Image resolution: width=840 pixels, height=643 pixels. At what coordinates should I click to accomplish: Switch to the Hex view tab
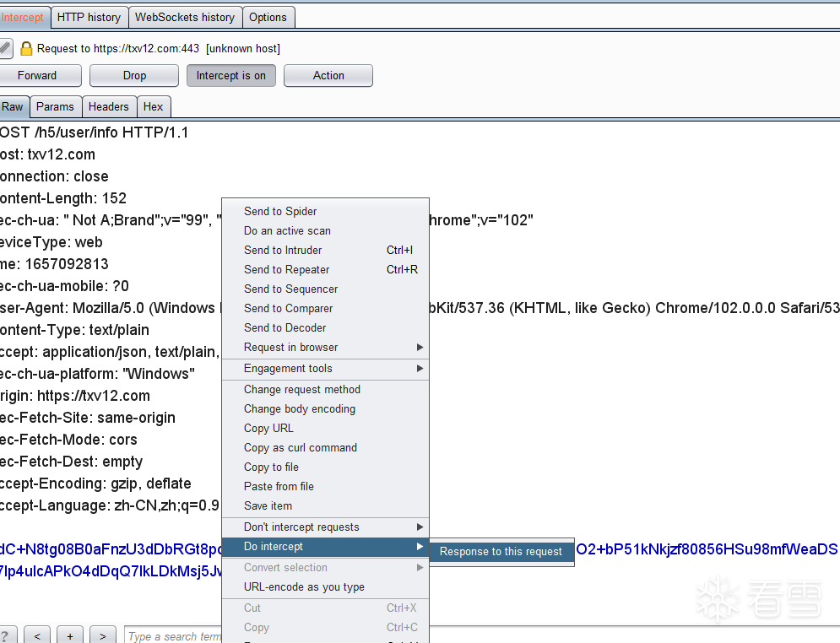[x=153, y=106]
